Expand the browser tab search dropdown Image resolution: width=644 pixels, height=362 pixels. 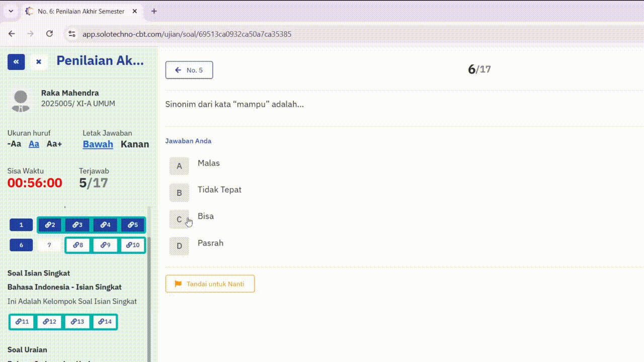tap(11, 11)
